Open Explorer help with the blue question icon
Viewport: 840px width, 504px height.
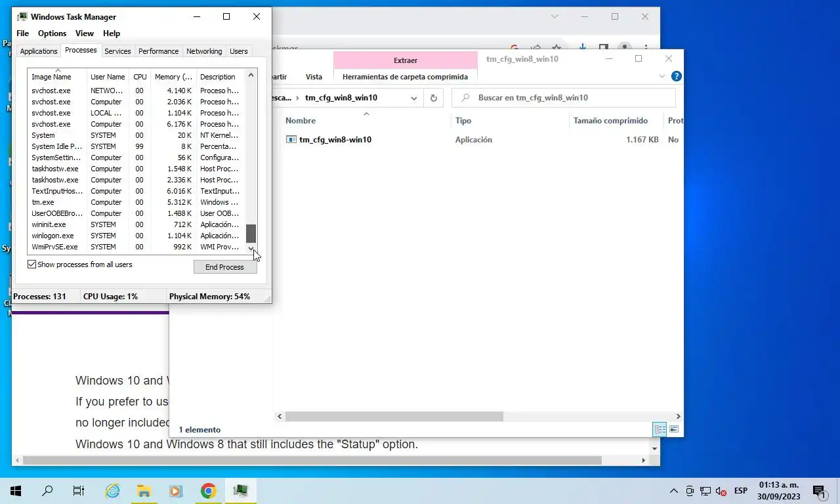pyautogui.click(x=676, y=76)
